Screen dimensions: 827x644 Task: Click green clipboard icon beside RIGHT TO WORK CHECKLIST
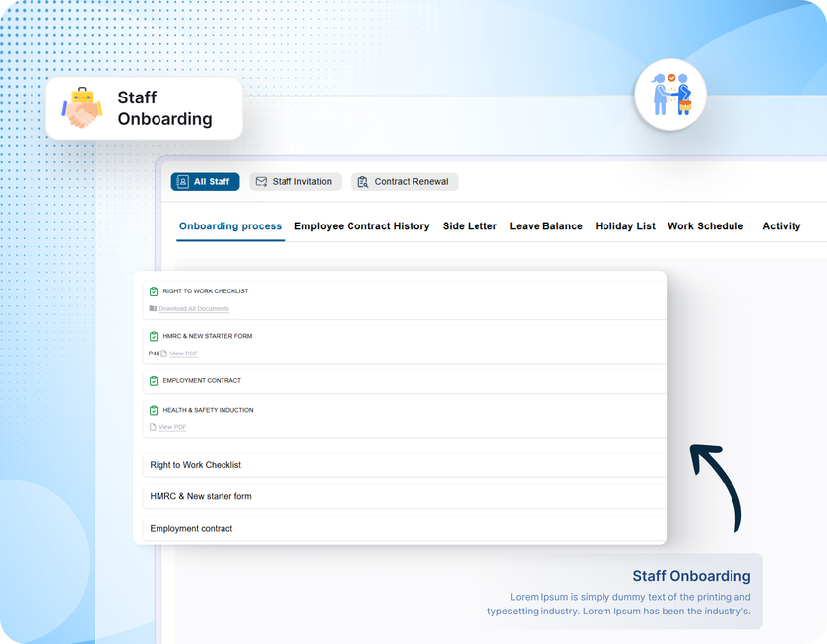coord(154,291)
